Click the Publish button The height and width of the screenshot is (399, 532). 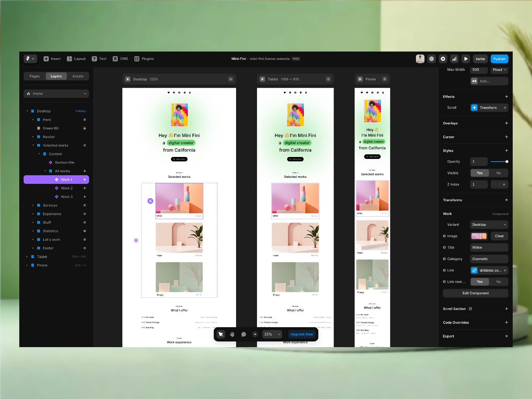coord(499,59)
